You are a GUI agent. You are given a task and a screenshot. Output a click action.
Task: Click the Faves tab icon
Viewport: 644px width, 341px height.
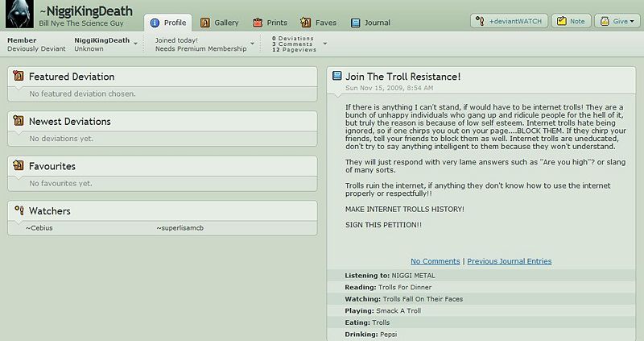[305, 22]
